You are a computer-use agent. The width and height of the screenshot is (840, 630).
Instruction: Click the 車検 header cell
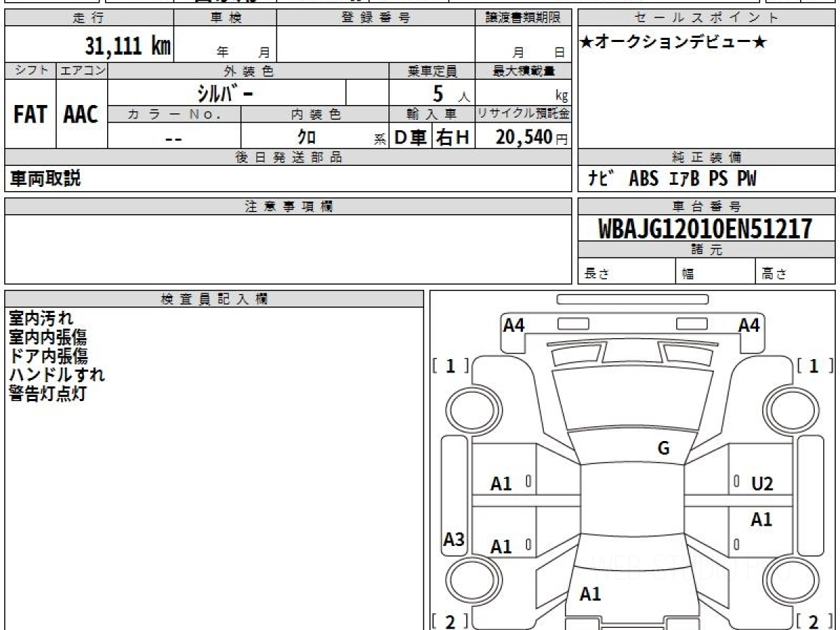click(225, 18)
